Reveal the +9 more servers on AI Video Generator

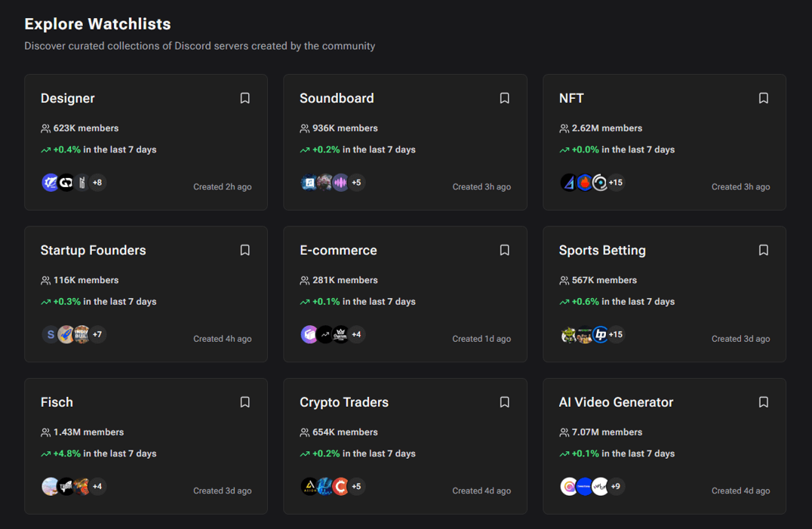point(615,486)
